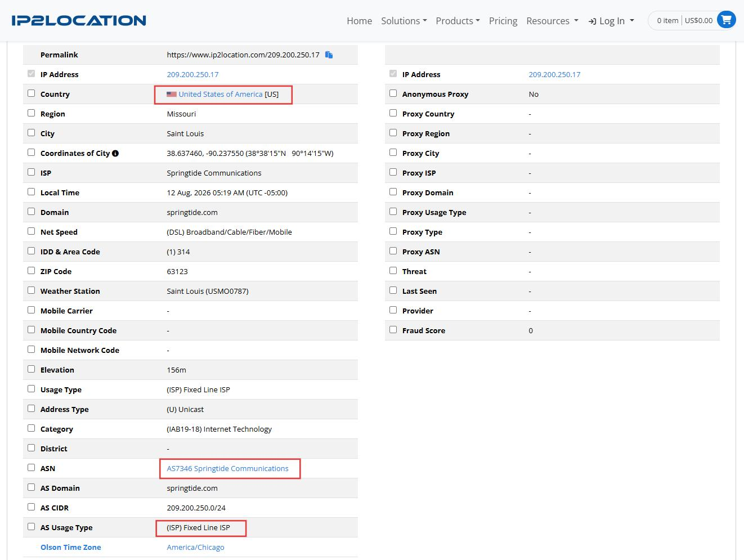This screenshot has height=560, width=744.
Task: Enable the District checkbox
Action: [x=32, y=448]
